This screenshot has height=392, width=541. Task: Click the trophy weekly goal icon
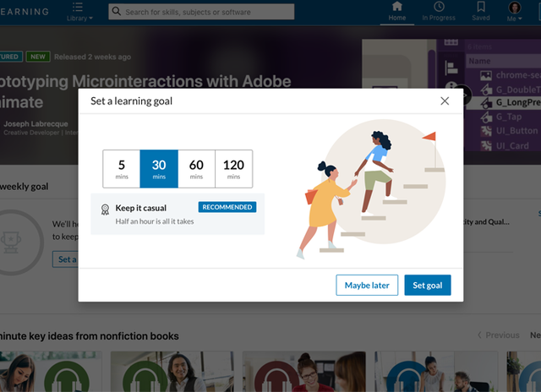point(11,242)
